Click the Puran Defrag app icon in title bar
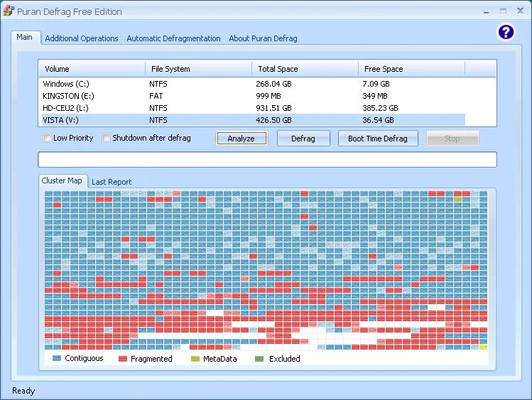532x400 pixels. pyautogui.click(x=9, y=11)
